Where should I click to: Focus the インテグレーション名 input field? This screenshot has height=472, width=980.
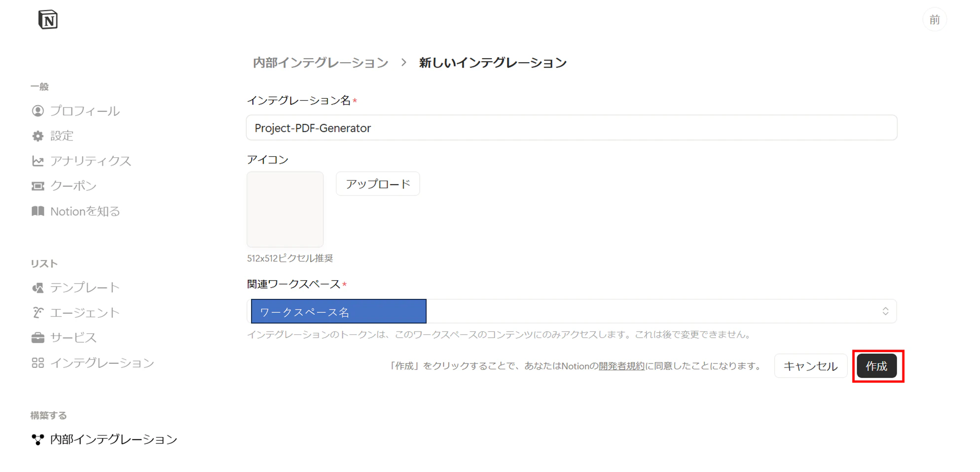pyautogui.click(x=572, y=128)
